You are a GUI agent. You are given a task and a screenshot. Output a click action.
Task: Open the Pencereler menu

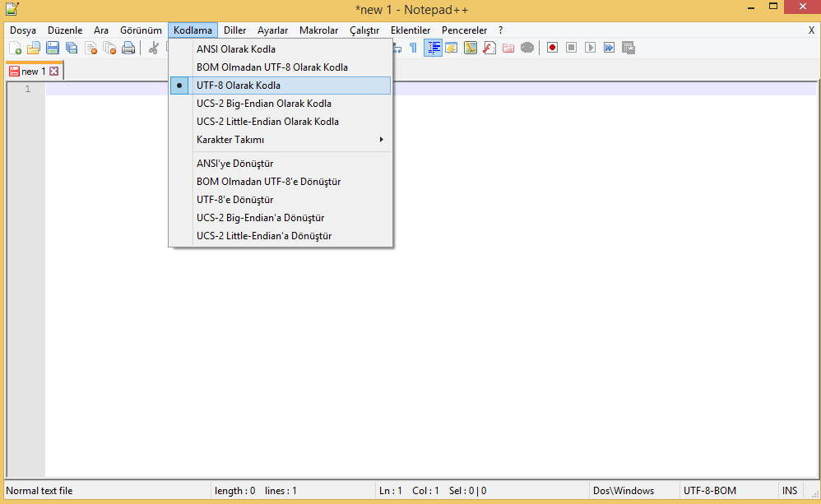click(465, 30)
